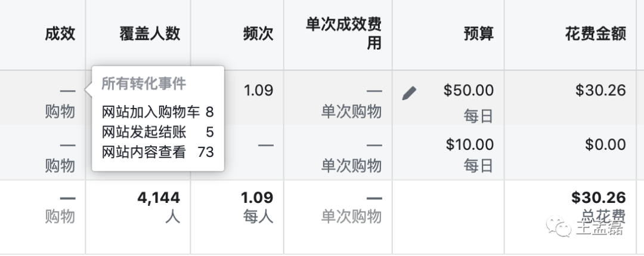Viewport: 644px width, 256px height.
Task: Click the 4,144 total reach value
Action: coord(159,198)
